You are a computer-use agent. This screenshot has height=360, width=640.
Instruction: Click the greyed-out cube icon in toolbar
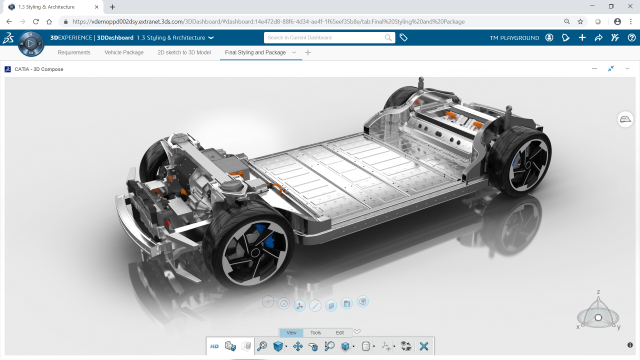tap(246, 346)
